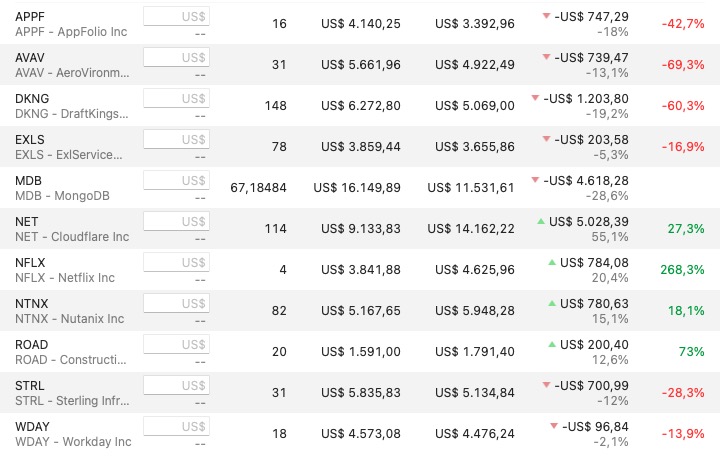Click the red down arrow in WDAY row
This screenshot has height=461, width=720.
click(554, 426)
